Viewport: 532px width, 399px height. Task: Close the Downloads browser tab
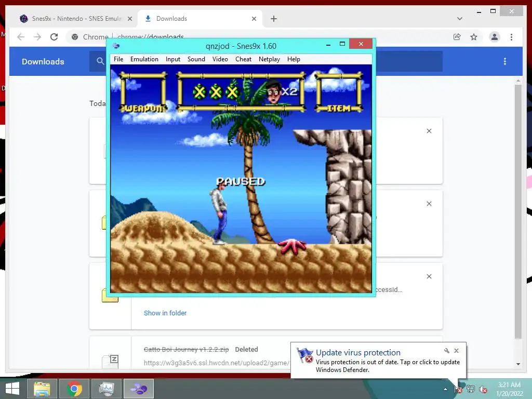click(254, 19)
